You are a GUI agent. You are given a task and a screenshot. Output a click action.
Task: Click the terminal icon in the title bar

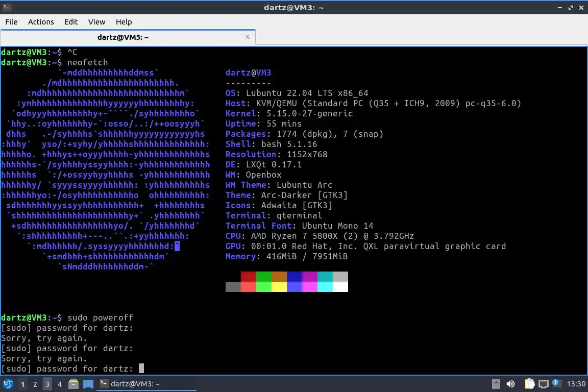(x=7, y=7)
